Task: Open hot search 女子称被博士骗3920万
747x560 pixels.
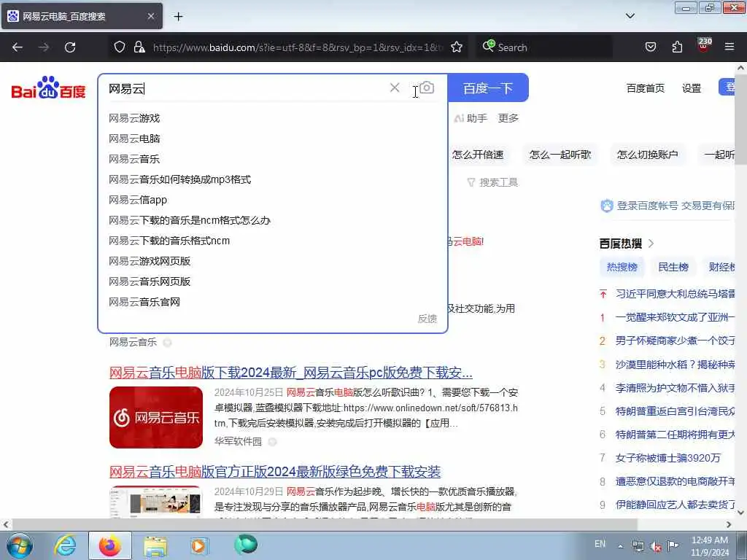Action: (x=667, y=458)
